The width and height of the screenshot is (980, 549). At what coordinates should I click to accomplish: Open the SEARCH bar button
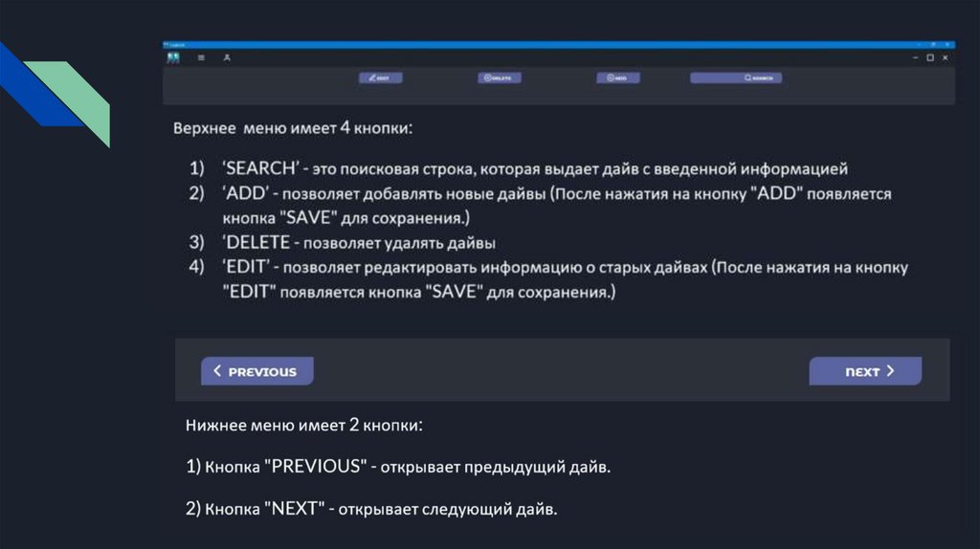point(736,78)
